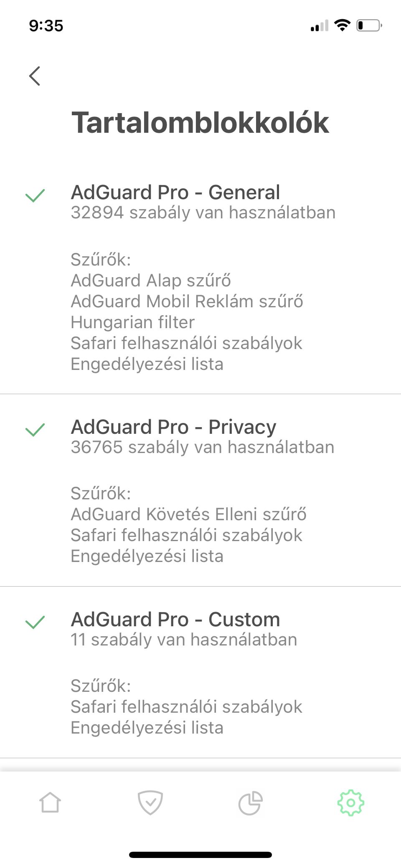Image resolution: width=401 pixels, height=868 pixels.
Task: Toggle AdGuard Pro - Custom checkmark
Action: [x=35, y=622]
